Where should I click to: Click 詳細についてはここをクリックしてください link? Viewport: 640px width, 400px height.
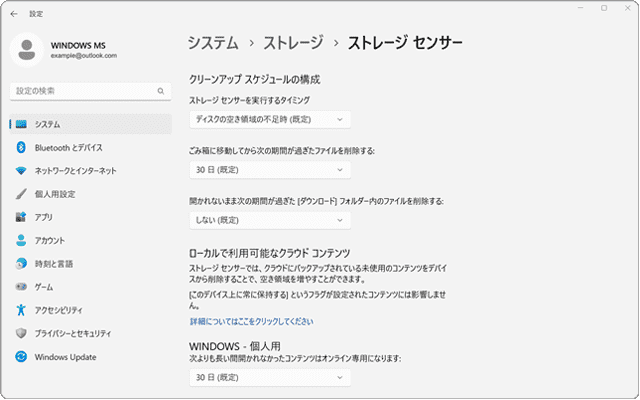click(251, 322)
